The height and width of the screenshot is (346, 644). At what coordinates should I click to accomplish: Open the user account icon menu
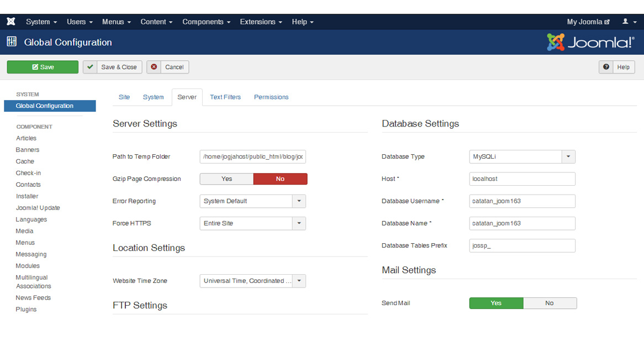629,22
